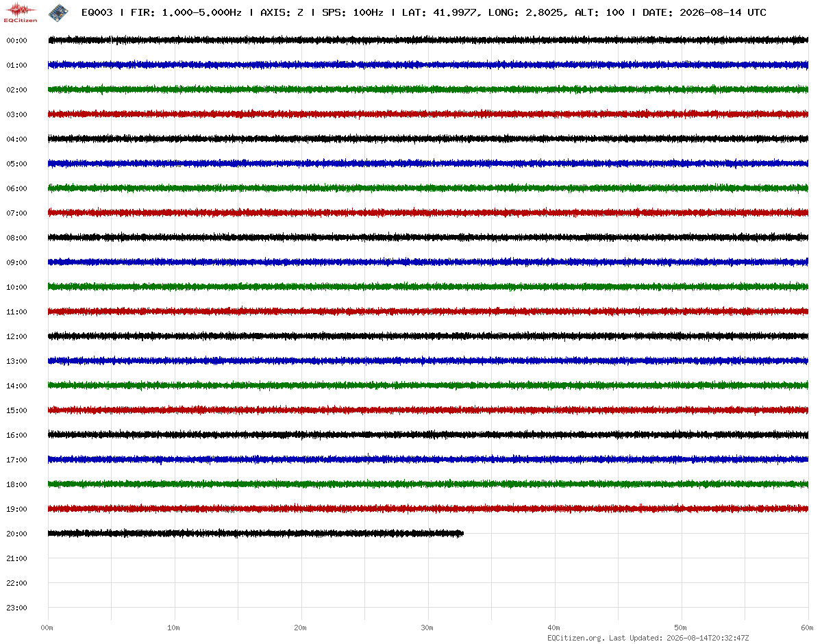Click the 10m minute axis label
The image size is (822, 644).
coord(173,628)
